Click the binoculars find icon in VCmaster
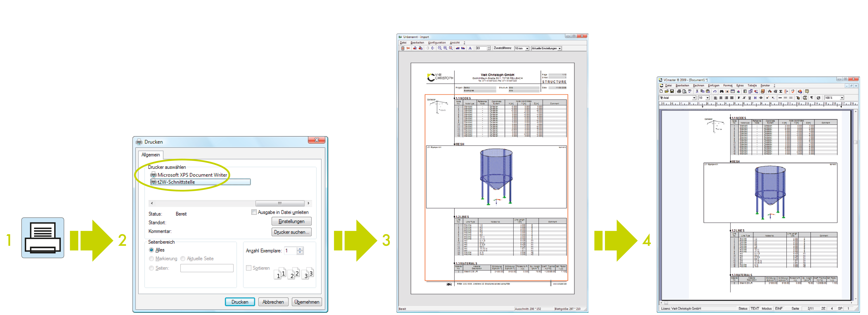The width and height of the screenshot is (868, 315). (721, 91)
